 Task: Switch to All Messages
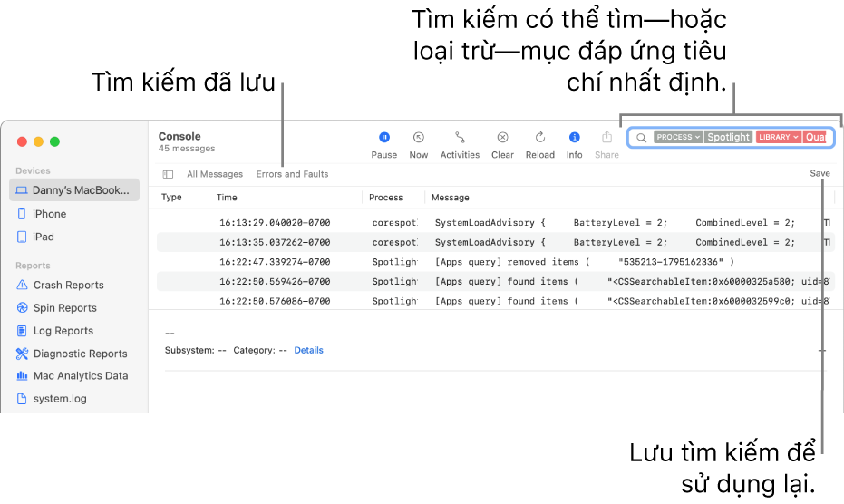[215, 174]
